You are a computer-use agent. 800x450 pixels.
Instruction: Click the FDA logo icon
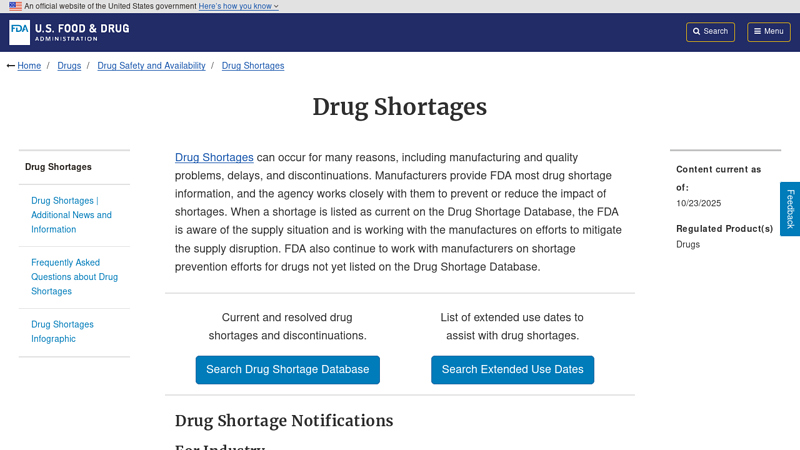[x=19, y=32]
